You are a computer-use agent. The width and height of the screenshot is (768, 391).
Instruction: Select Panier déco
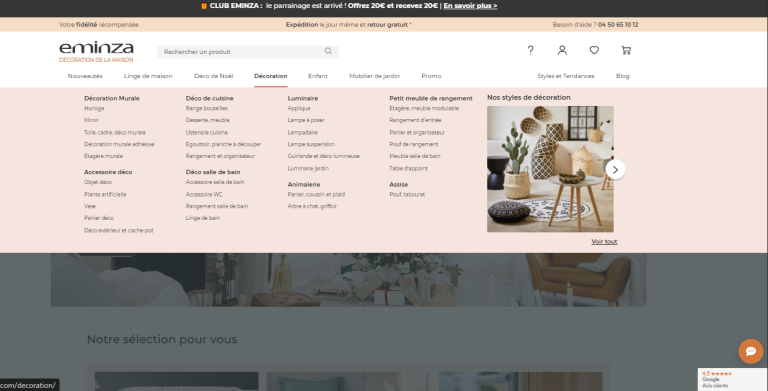(99, 218)
